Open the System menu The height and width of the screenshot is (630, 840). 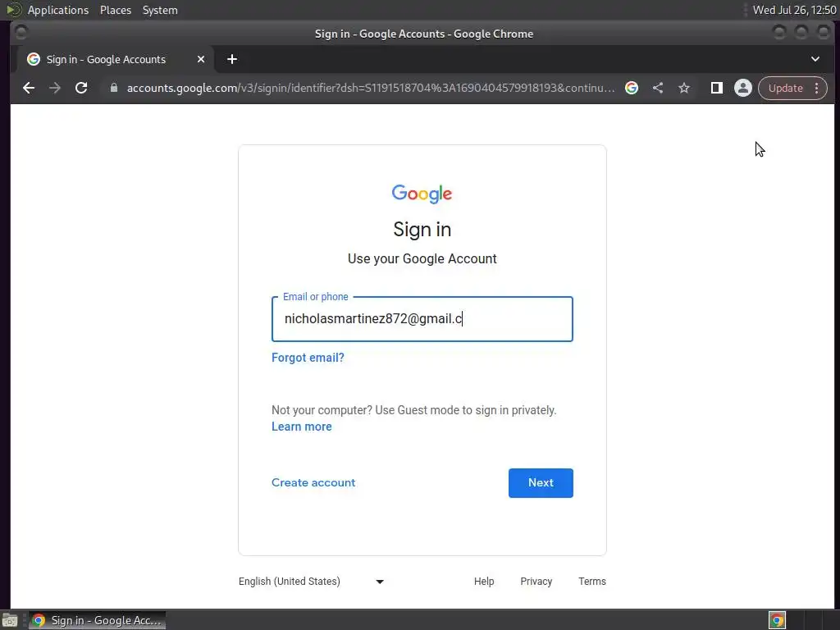tap(160, 10)
